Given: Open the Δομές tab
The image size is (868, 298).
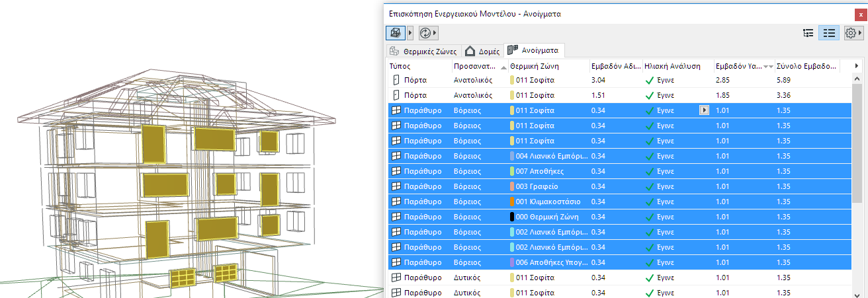Looking at the screenshot, I should click(x=481, y=50).
